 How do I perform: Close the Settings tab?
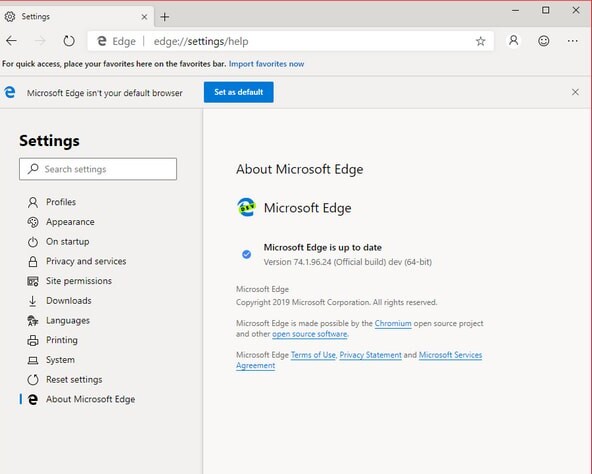[144, 17]
